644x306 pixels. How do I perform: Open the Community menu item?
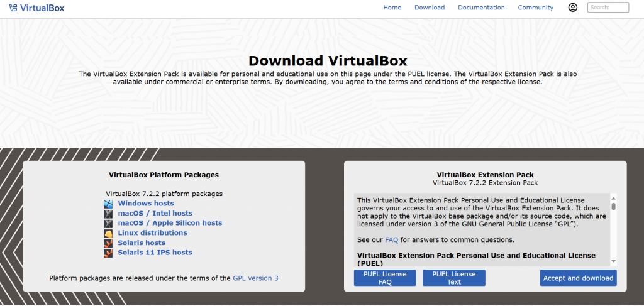pos(536,8)
